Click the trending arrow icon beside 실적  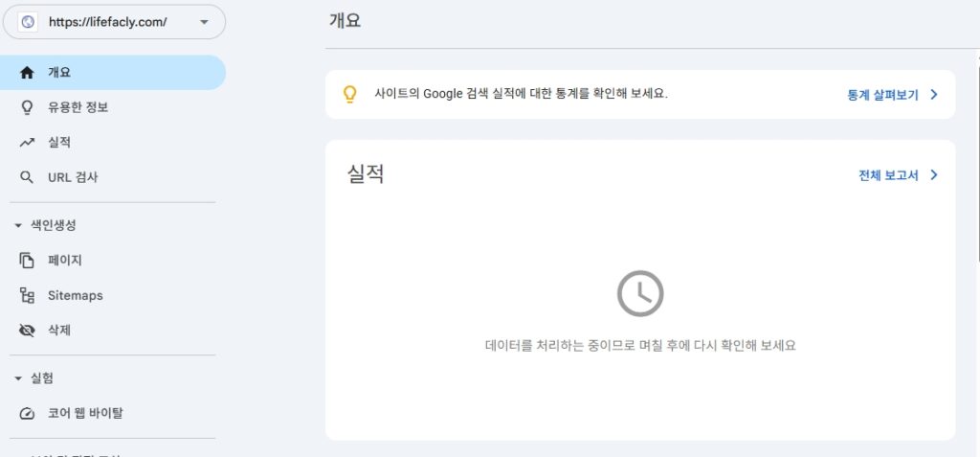(26, 143)
